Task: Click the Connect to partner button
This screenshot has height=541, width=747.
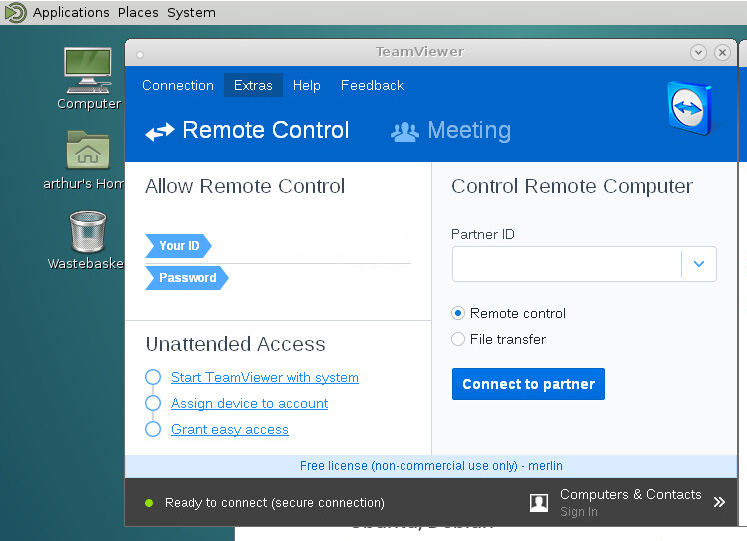Action: pyautogui.click(x=528, y=384)
